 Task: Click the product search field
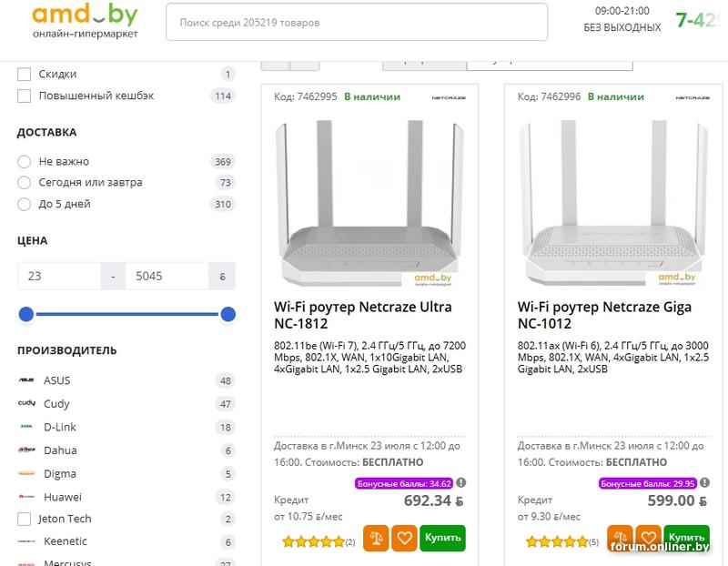tap(357, 22)
